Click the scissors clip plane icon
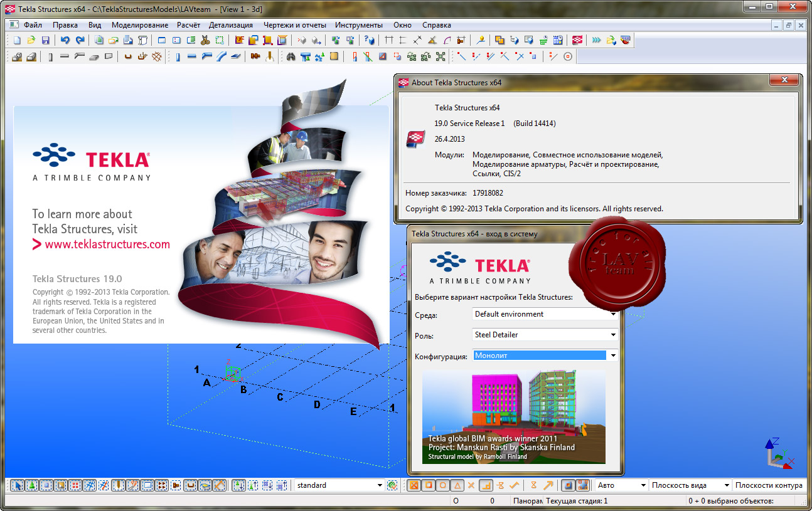812x511 pixels. (x=205, y=40)
